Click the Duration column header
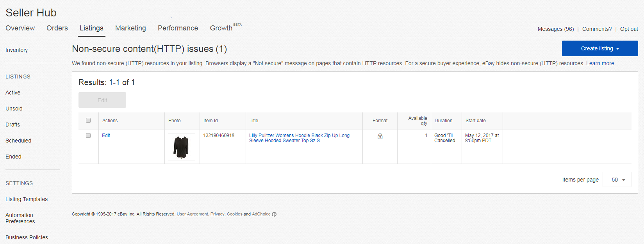This screenshot has height=244, width=644. [443, 121]
